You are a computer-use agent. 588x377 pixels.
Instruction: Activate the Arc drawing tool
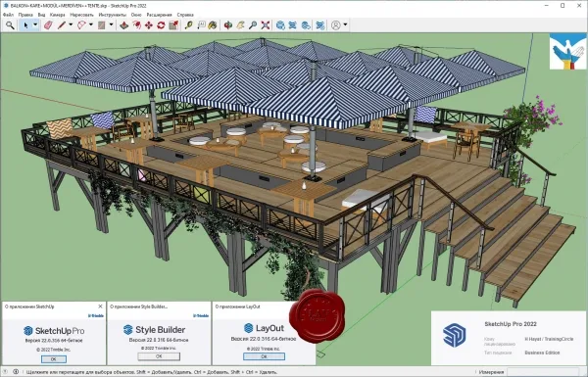81,25
